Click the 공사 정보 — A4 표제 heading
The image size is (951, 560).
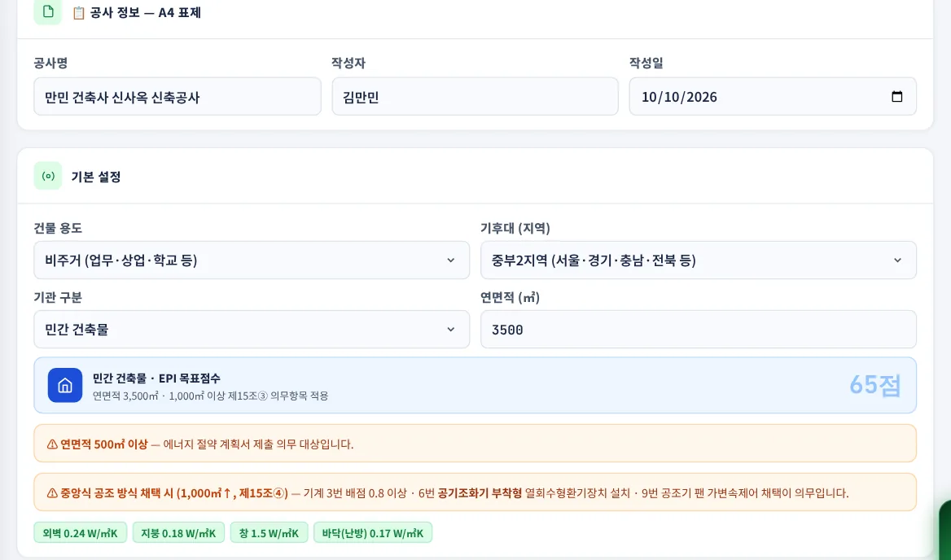coord(146,13)
